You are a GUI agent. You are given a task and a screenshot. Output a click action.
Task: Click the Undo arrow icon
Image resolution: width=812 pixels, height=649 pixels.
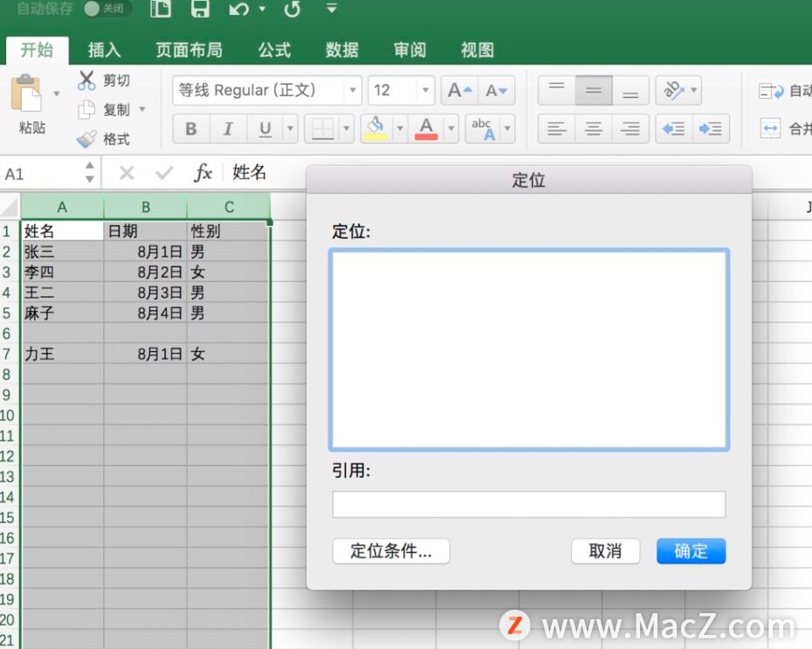(239, 8)
